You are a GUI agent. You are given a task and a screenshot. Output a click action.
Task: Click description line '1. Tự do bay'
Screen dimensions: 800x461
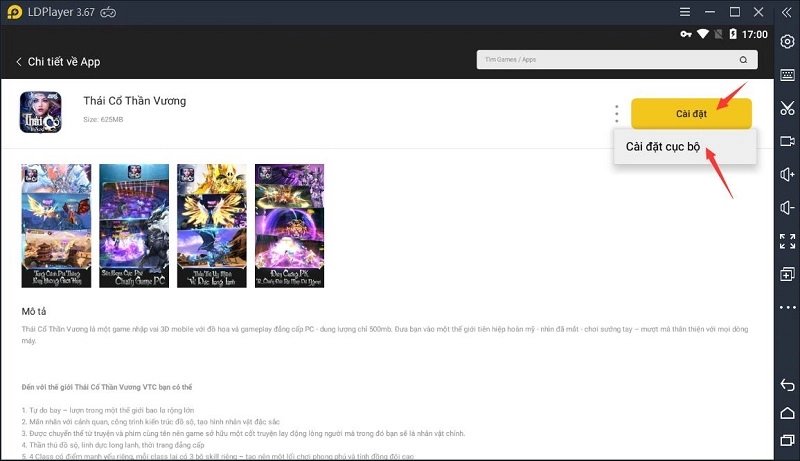[x=108, y=410]
